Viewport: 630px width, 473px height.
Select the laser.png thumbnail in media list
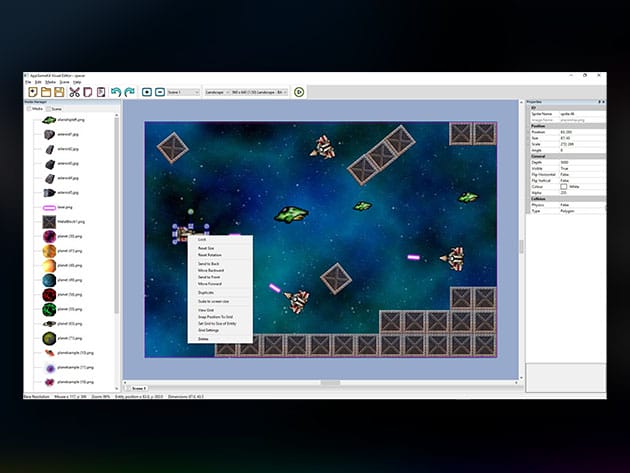click(49, 207)
